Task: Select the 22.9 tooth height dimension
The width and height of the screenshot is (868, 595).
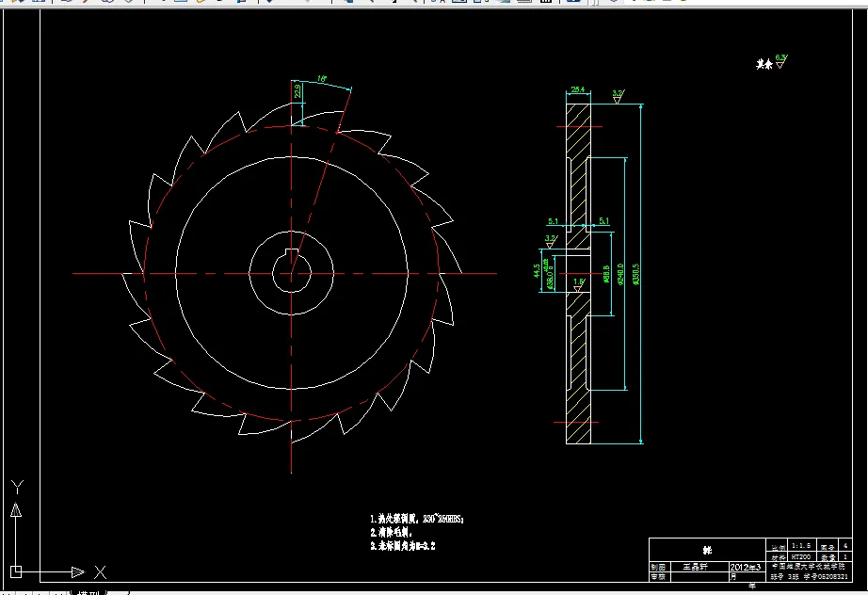Action: (297, 91)
